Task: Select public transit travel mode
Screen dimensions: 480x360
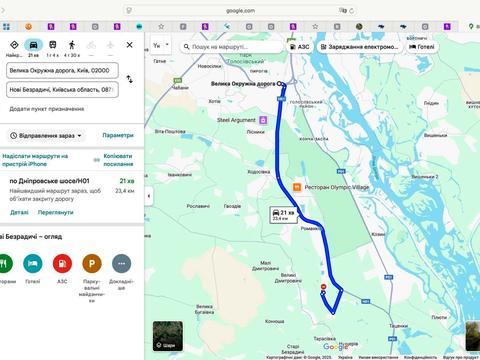Action: click(53, 45)
